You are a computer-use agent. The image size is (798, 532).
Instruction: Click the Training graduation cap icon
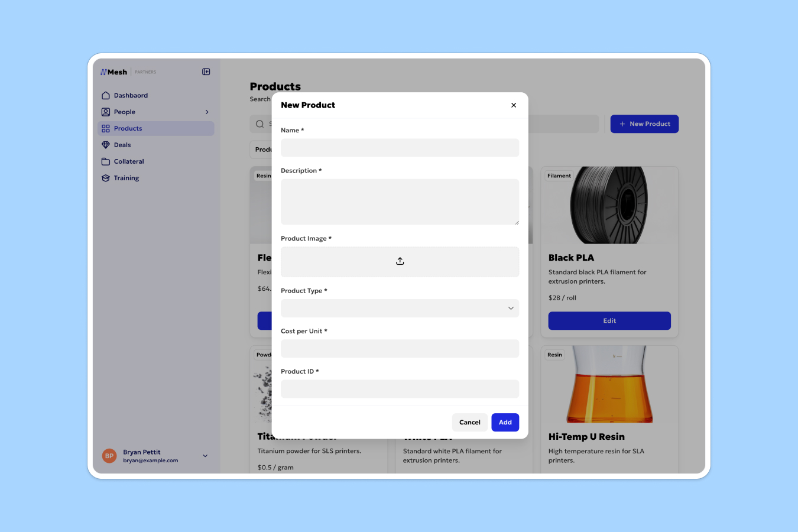(x=106, y=178)
